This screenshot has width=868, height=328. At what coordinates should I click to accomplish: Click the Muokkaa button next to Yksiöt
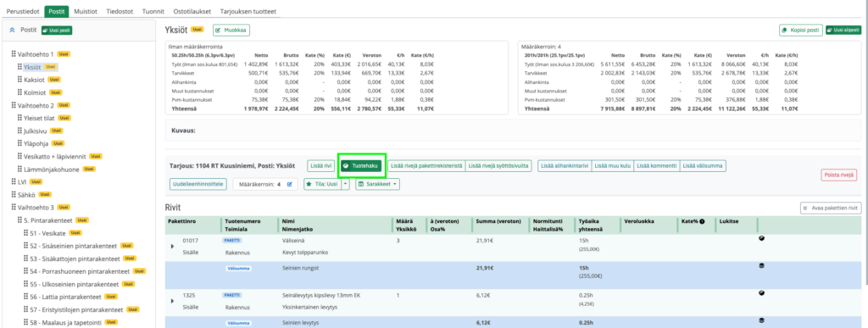[231, 30]
